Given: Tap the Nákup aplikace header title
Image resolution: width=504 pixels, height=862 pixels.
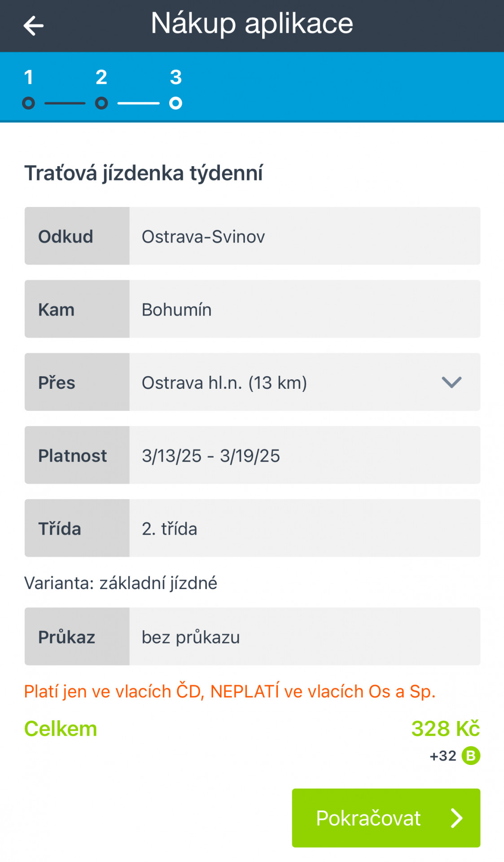Looking at the screenshot, I should click(x=252, y=23).
